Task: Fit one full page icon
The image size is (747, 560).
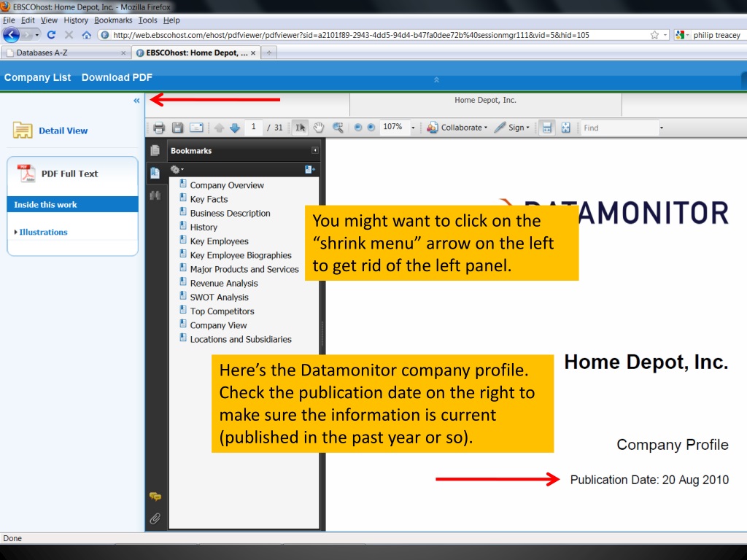Action: 565,128
